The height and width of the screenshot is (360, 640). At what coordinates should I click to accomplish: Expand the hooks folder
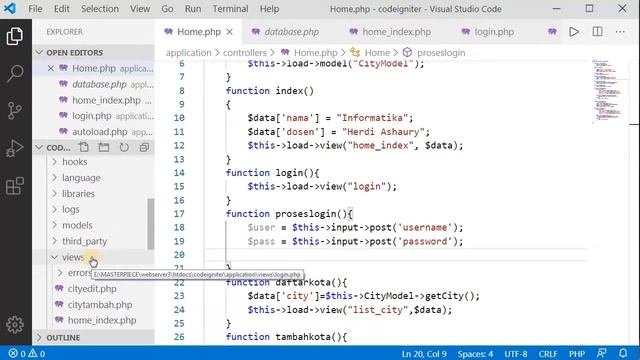[75, 162]
